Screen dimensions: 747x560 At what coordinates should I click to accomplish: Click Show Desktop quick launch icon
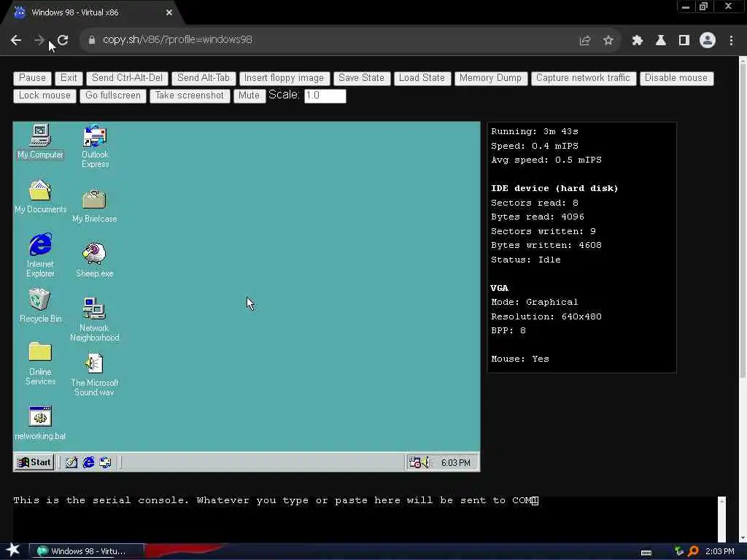[x=71, y=462]
